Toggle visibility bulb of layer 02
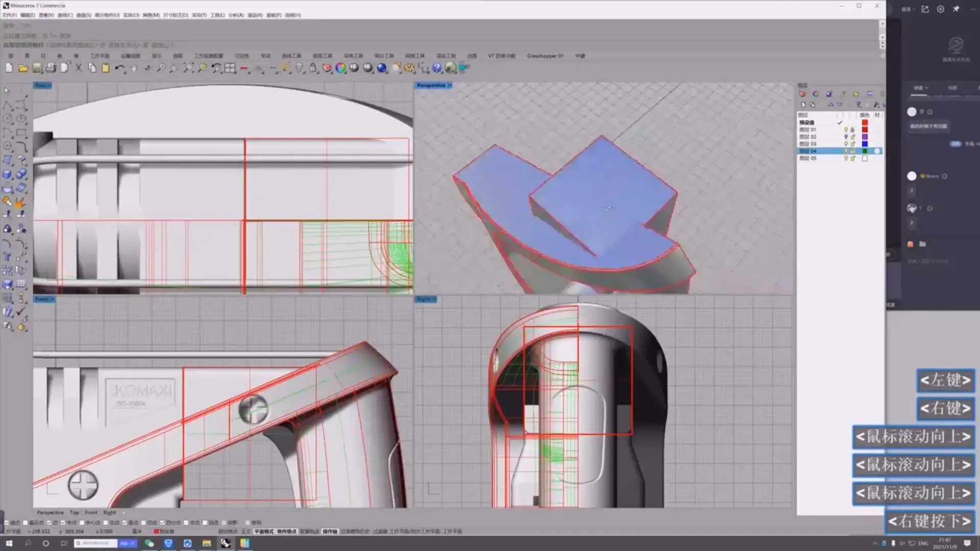This screenshot has height=551, width=980. (x=846, y=137)
